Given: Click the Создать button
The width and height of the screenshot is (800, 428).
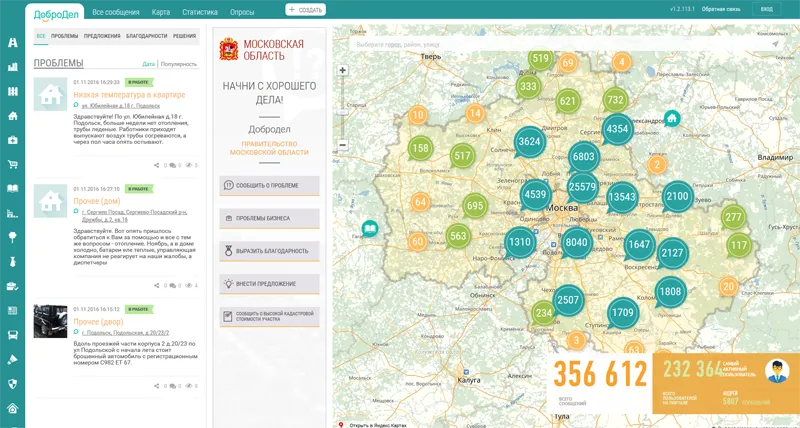Looking at the screenshot, I should pos(306,10).
